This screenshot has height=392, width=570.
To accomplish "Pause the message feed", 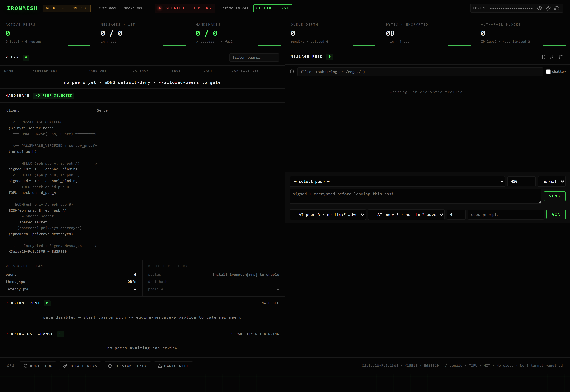I will 543,57.
